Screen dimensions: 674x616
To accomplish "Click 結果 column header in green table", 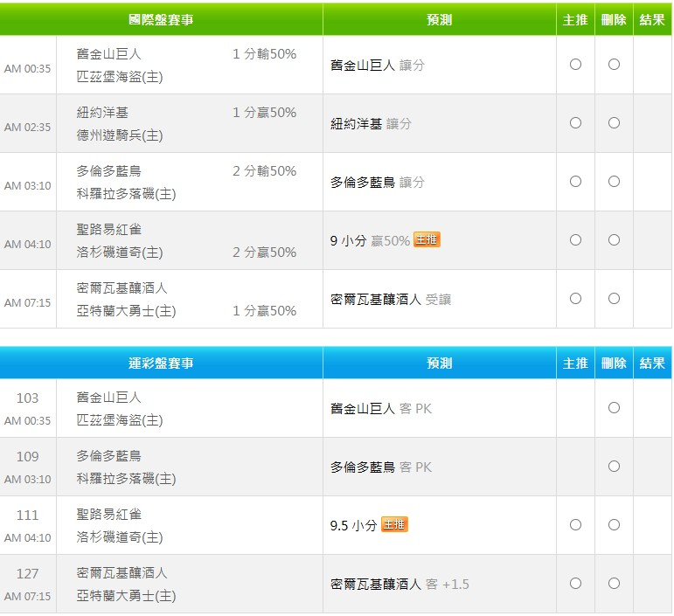I will [x=652, y=20].
